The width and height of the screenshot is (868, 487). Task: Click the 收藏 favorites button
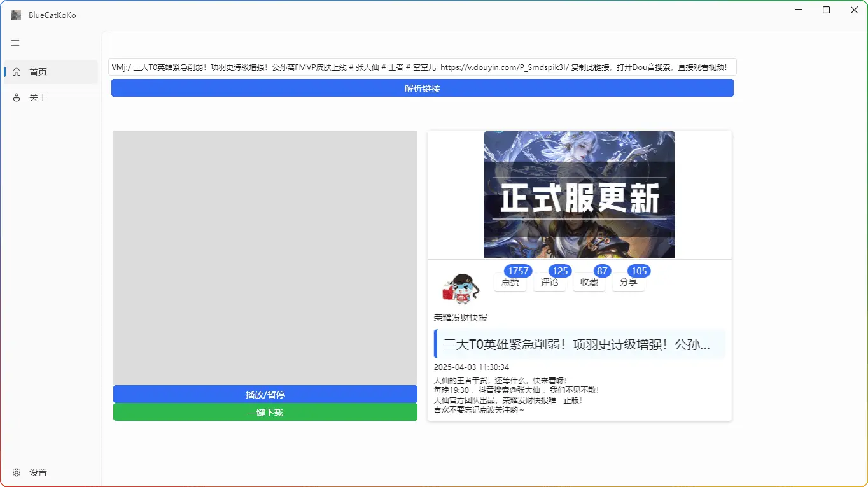(589, 283)
